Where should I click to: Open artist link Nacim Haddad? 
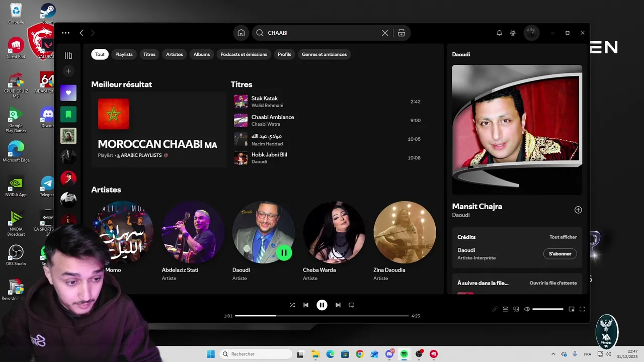point(267,144)
